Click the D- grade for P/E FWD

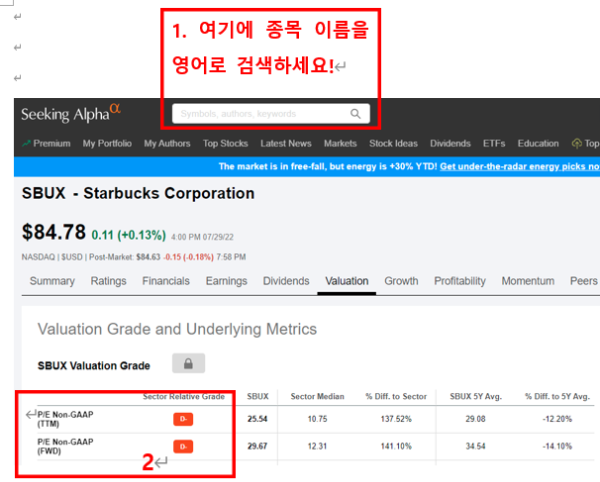tap(183, 446)
